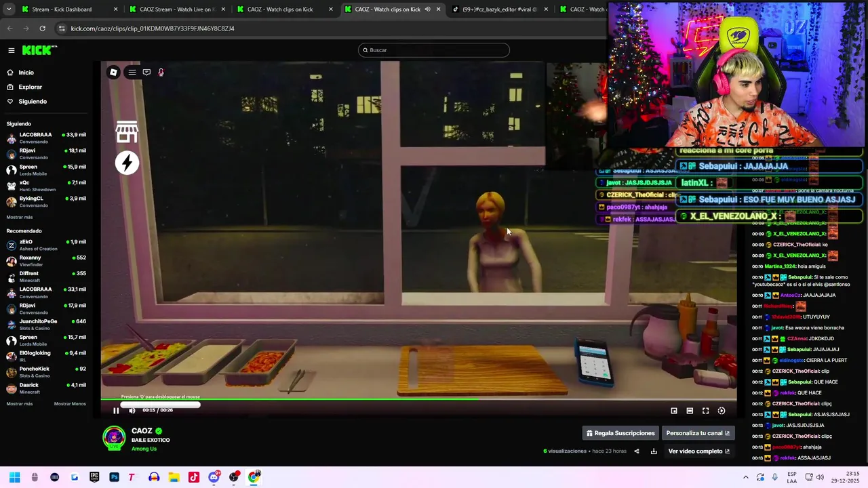This screenshot has height=488, width=868.
Task: Open the Roblox menu list icon in video
Action: tap(132, 73)
